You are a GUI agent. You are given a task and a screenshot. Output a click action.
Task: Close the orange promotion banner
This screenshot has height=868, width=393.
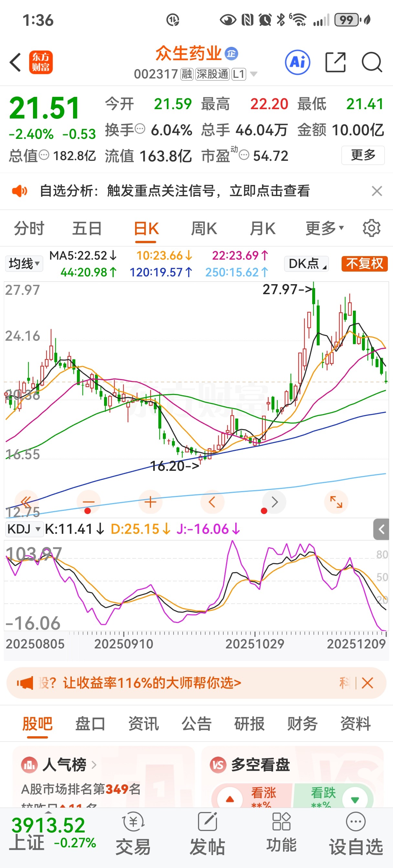coord(367,683)
